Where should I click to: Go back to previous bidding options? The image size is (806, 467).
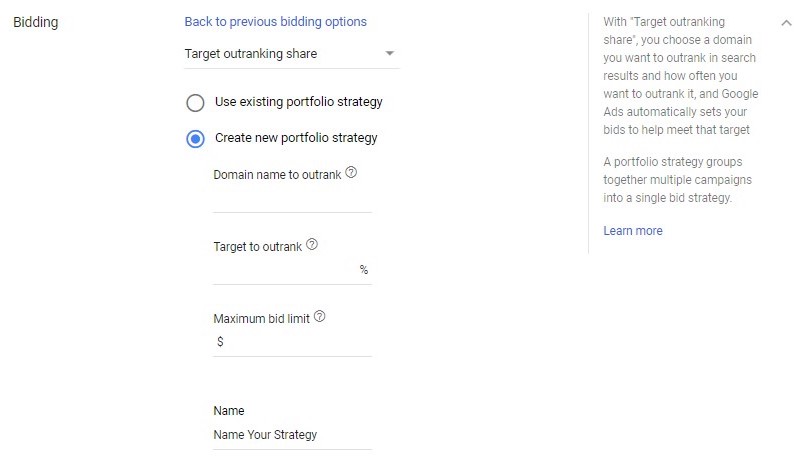[275, 21]
